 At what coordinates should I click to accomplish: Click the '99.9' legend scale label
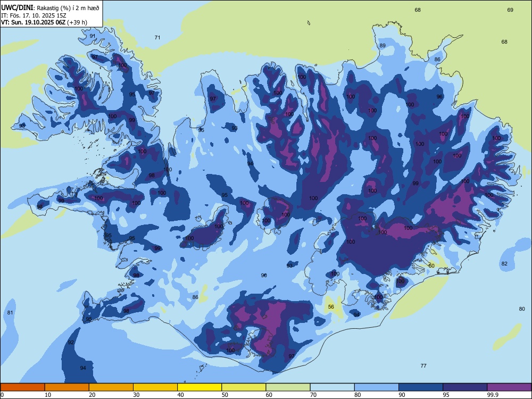click(492, 395)
